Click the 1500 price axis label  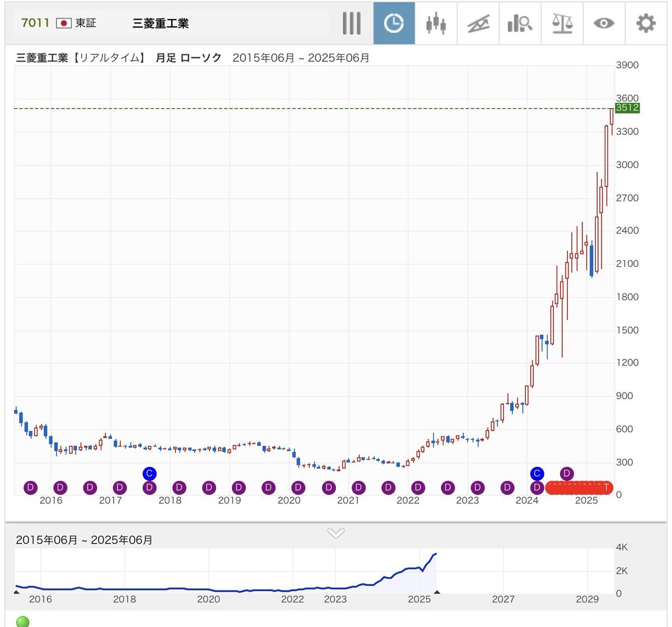(627, 330)
